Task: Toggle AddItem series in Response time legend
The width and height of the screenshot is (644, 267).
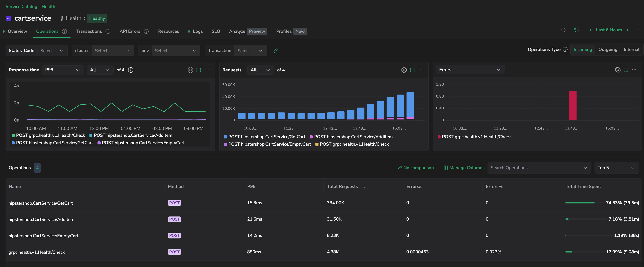Action: (131, 135)
